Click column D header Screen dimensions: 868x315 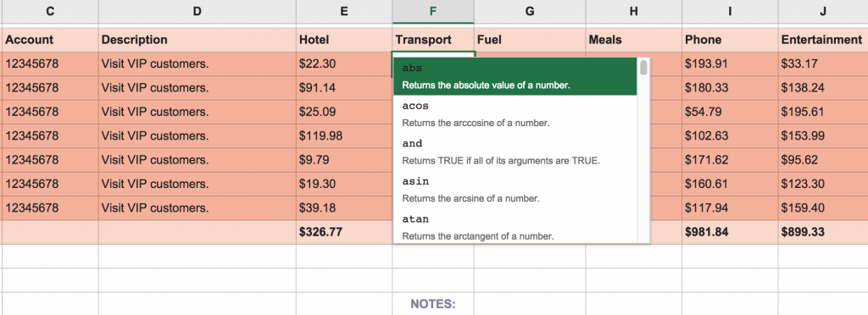[197, 12]
